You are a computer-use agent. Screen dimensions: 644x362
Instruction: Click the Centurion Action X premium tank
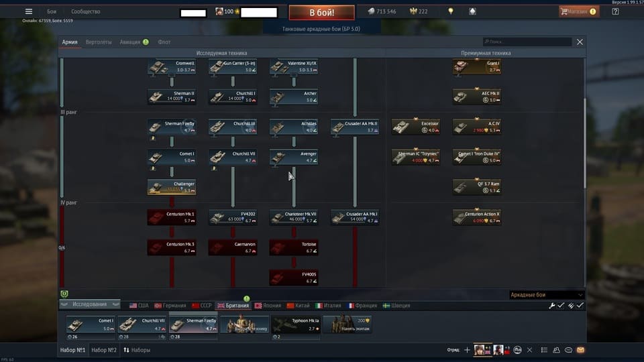coord(476,217)
